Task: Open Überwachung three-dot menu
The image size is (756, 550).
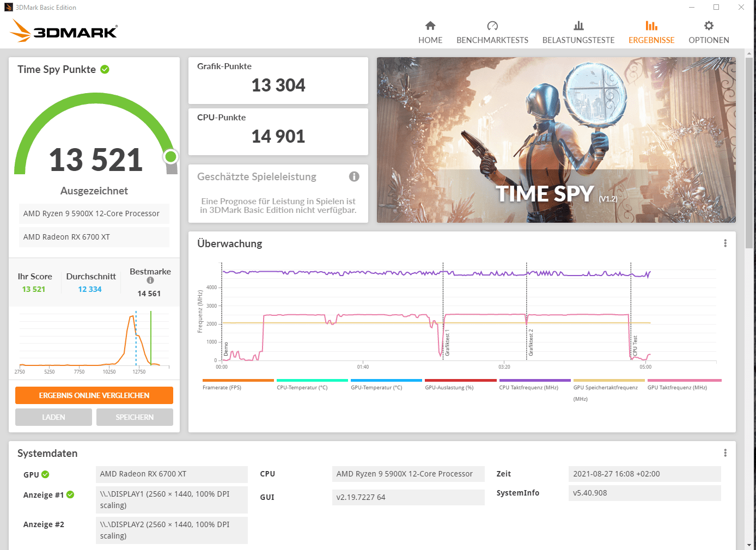Action: click(725, 243)
